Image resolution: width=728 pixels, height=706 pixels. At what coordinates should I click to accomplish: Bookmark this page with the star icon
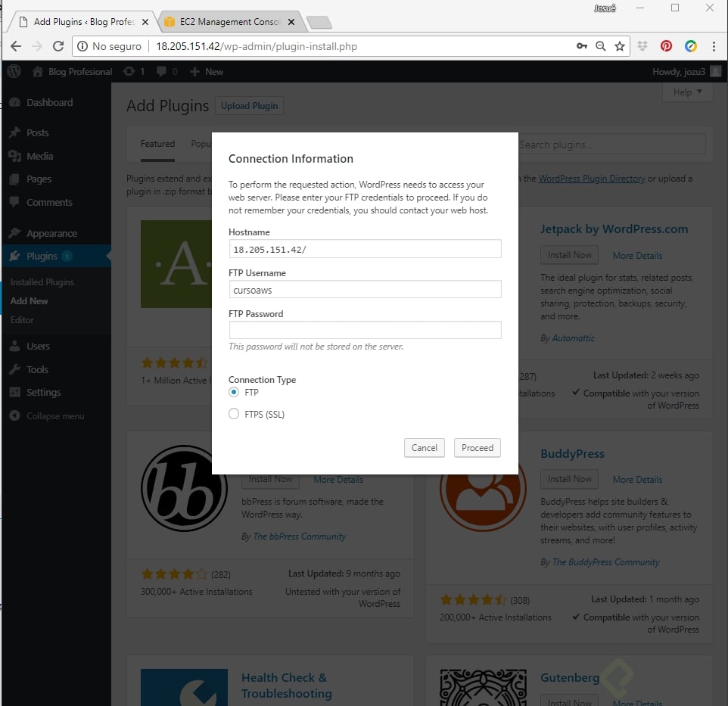tap(619, 46)
